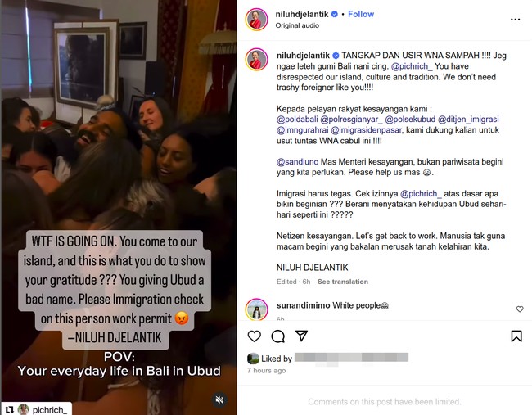Click the blue verified badge in header

[x=334, y=14]
